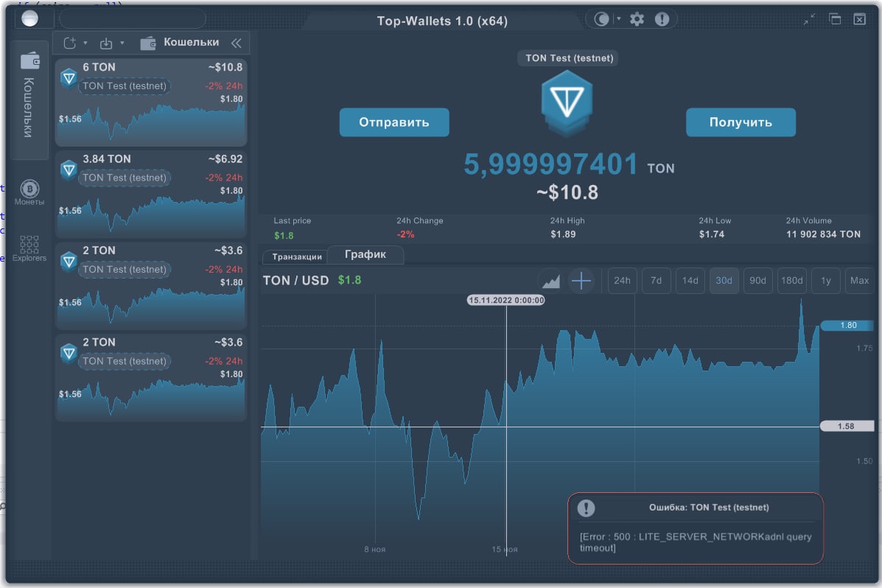This screenshot has width=882, height=588.
Task: Click the TON / USD pair label
Action: tap(296, 280)
